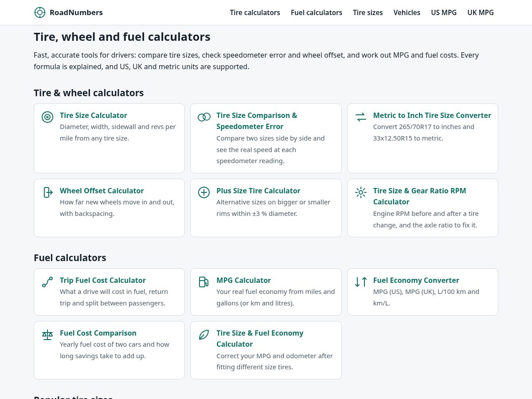This screenshot has height=399, width=532.
Task: Open the Fuel Economy Converter link
Action: 416,280
